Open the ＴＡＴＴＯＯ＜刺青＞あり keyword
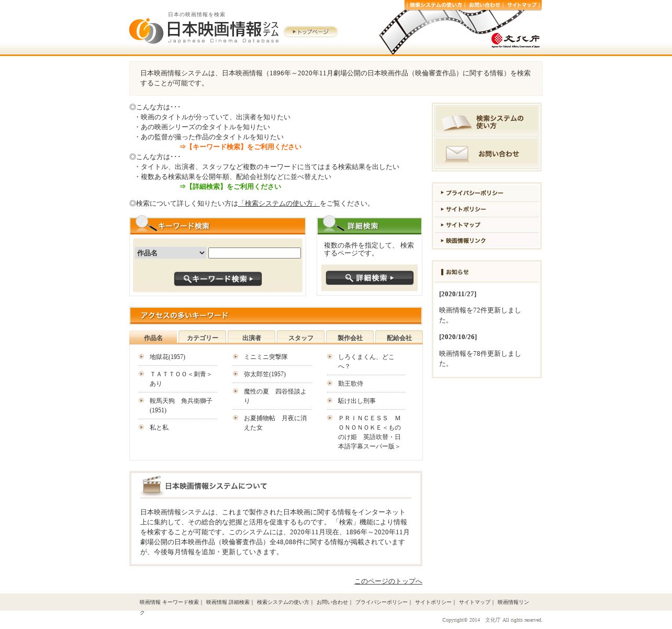The height and width of the screenshot is (629, 672). click(x=181, y=379)
